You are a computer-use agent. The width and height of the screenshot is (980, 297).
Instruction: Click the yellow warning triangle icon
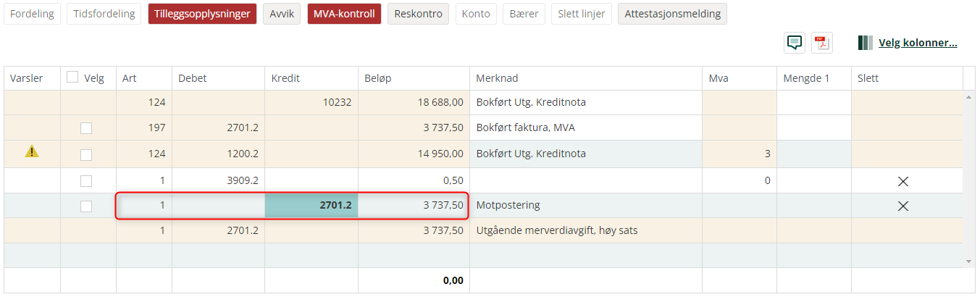click(32, 151)
